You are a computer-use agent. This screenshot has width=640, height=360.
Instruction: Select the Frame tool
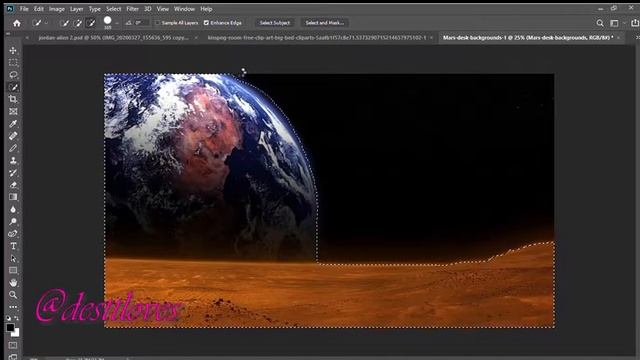tap(13, 111)
